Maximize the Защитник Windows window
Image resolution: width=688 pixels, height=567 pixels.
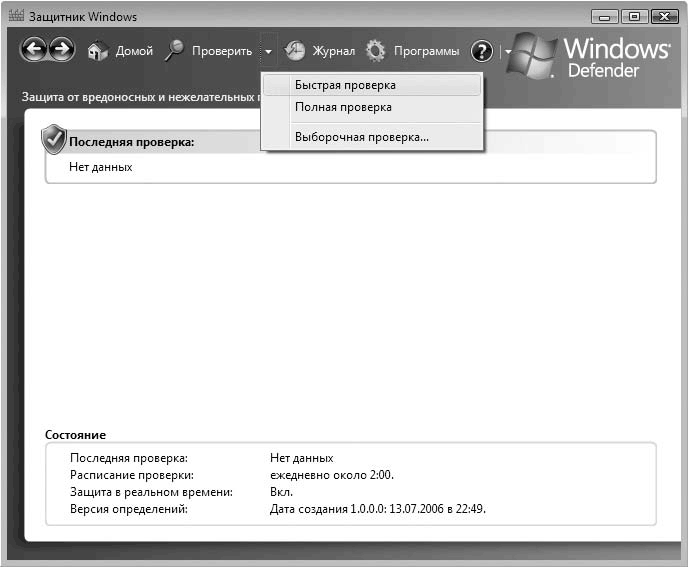click(x=634, y=17)
